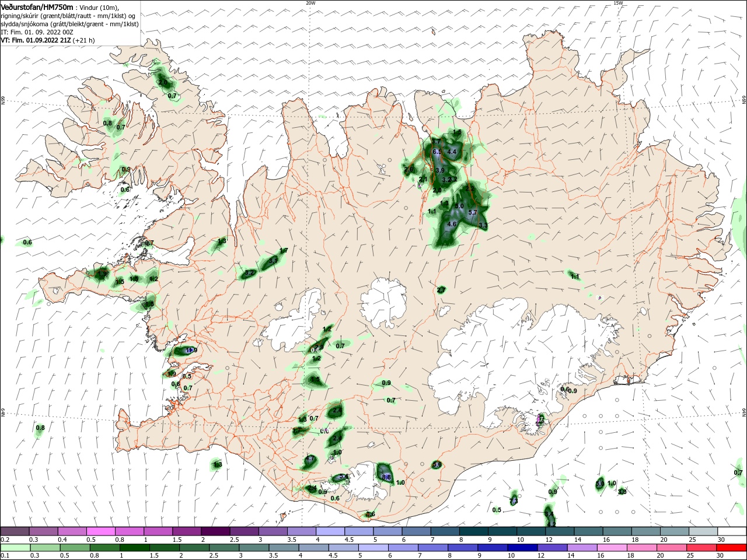747x560 pixels.
Task: Select the 5.7 precipitation value on the map
Action: [x=473, y=212]
